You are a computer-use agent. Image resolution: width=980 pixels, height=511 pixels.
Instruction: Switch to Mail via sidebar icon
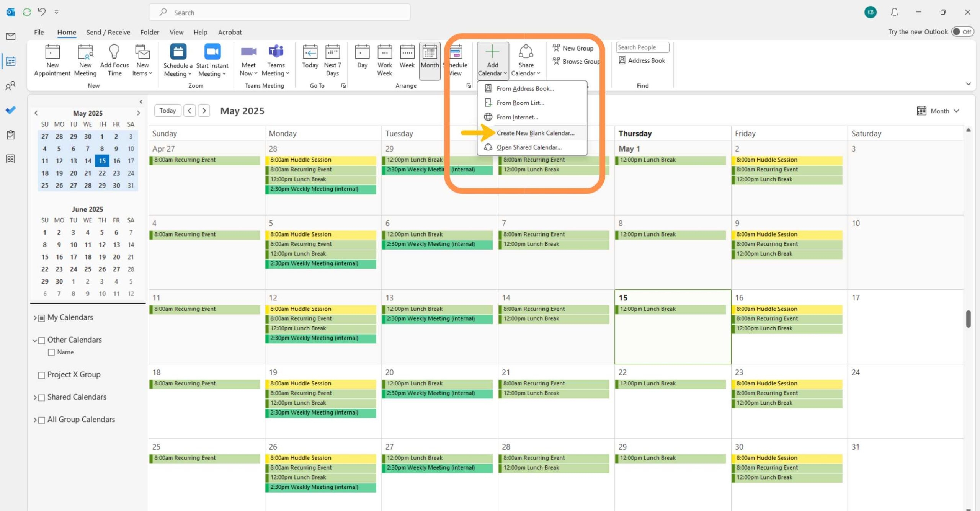(10, 36)
